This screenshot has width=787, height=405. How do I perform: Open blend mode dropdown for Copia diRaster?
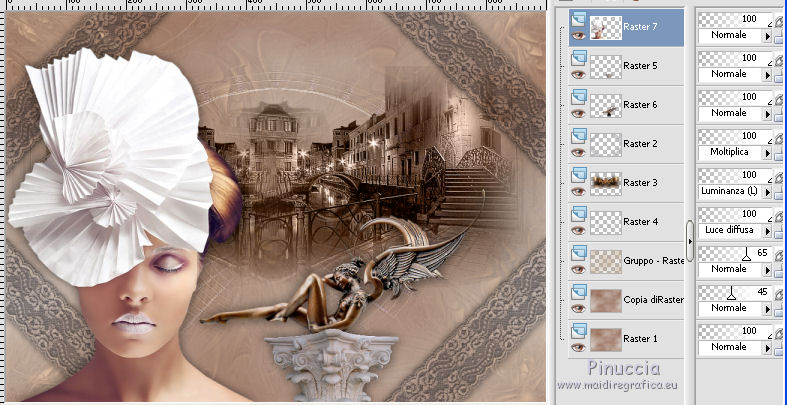click(767, 309)
